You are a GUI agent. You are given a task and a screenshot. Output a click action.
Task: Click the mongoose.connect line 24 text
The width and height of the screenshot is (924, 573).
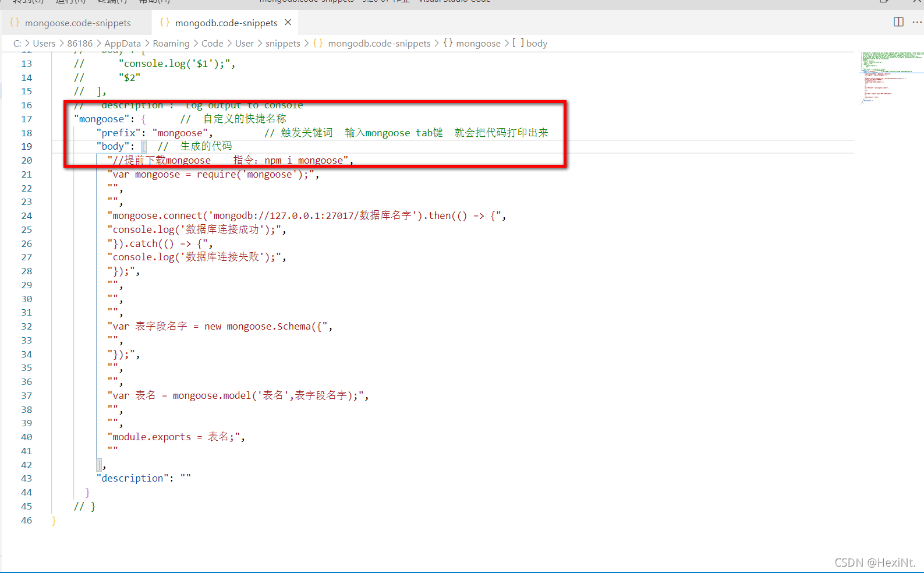tap(307, 216)
